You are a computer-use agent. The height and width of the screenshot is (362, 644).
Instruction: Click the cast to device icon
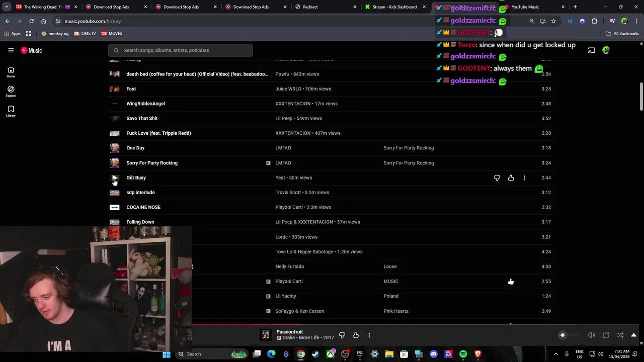[592, 50]
